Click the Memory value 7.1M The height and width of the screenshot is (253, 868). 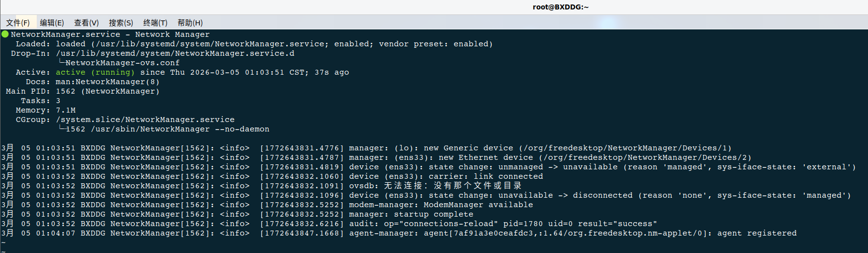[x=66, y=110]
